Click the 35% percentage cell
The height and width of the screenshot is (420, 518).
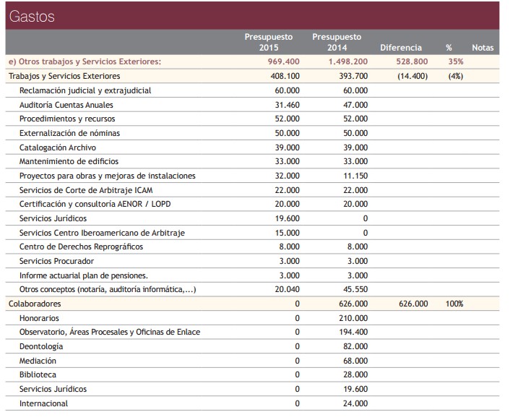click(456, 61)
